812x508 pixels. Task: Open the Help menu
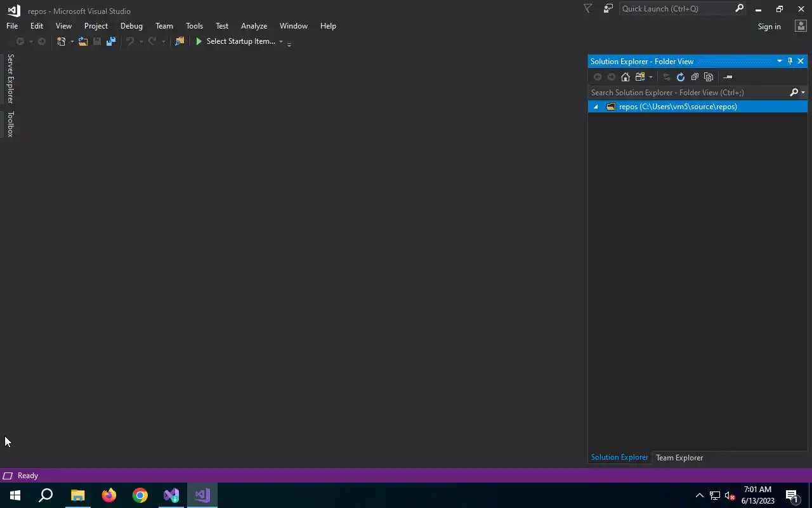click(328, 26)
